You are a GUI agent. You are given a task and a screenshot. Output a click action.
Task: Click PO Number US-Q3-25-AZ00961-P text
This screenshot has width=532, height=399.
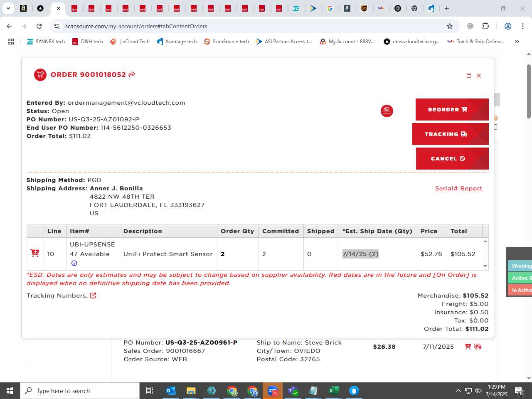click(x=180, y=342)
